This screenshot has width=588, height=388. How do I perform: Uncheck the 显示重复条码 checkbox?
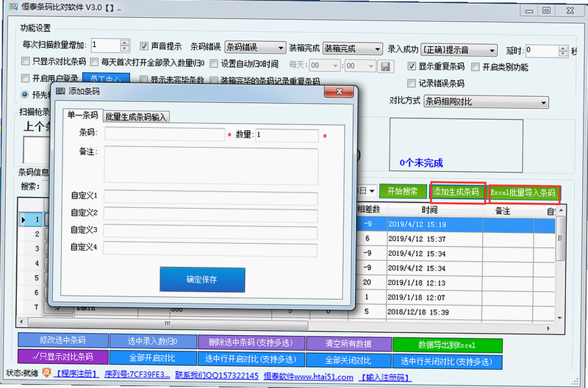(412, 67)
